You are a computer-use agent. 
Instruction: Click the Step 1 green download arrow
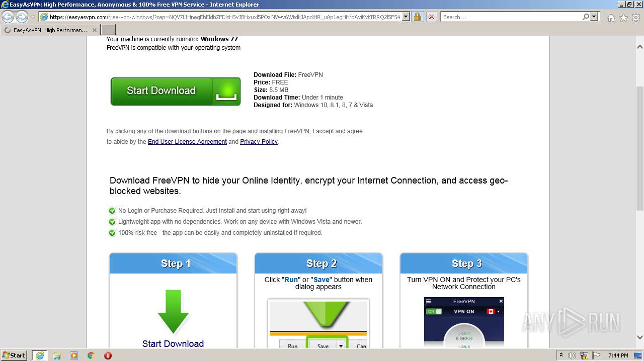(173, 312)
